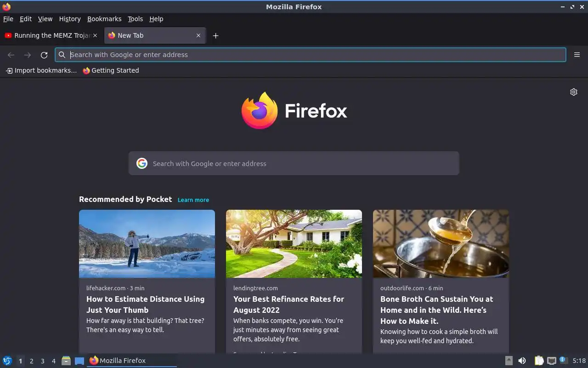Switch to workspace 4 in taskbar
Screen dimensions: 588x368
point(53,361)
